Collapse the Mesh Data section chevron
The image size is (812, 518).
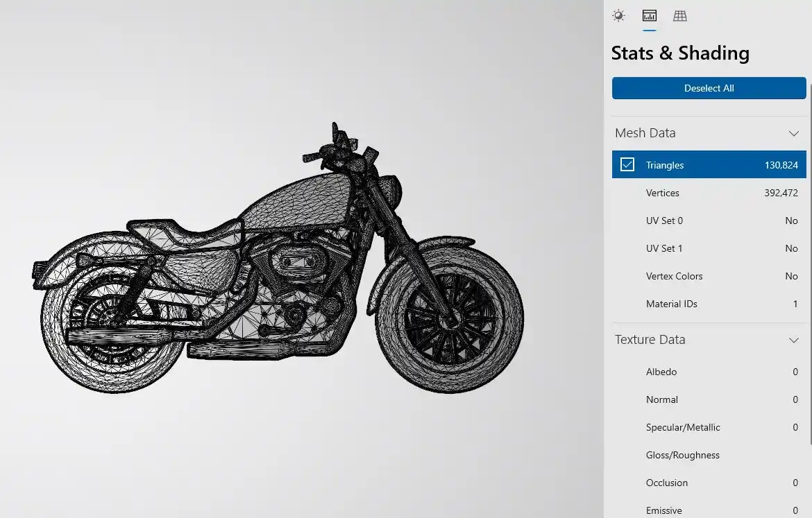pos(794,133)
